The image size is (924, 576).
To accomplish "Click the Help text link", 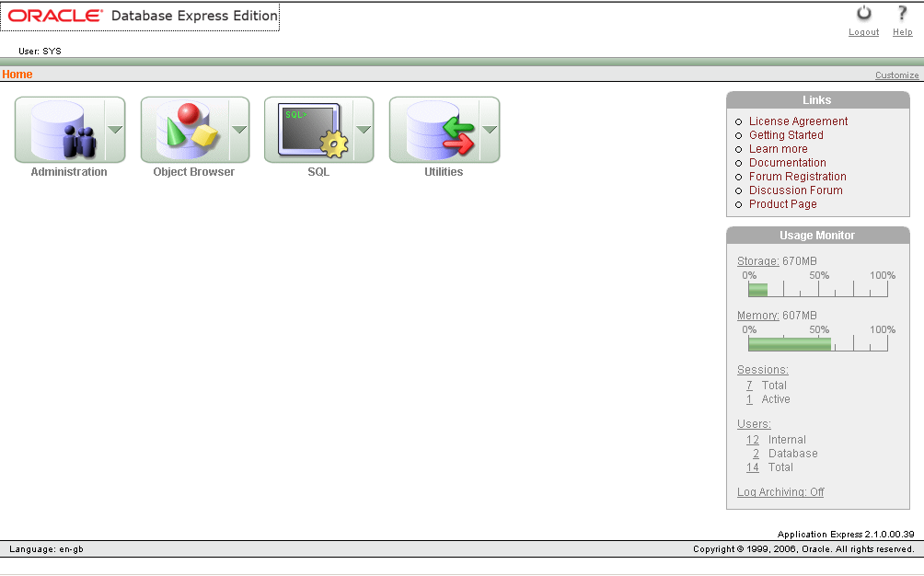I will point(902,32).
